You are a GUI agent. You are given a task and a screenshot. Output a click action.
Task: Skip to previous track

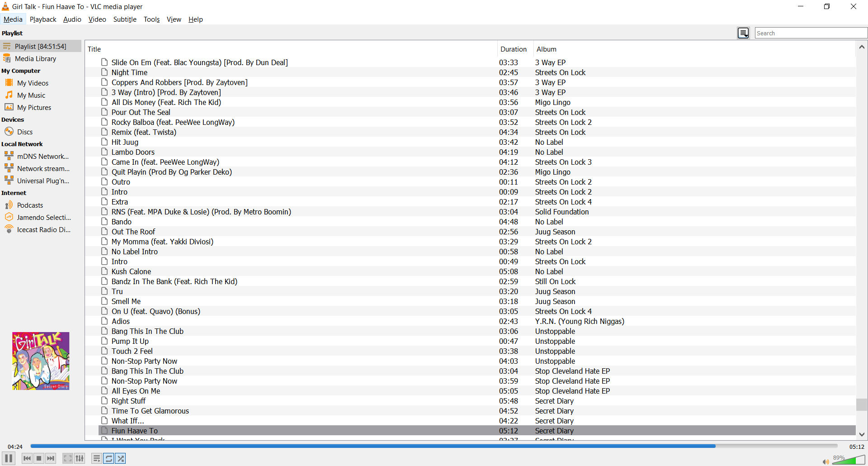click(x=27, y=458)
